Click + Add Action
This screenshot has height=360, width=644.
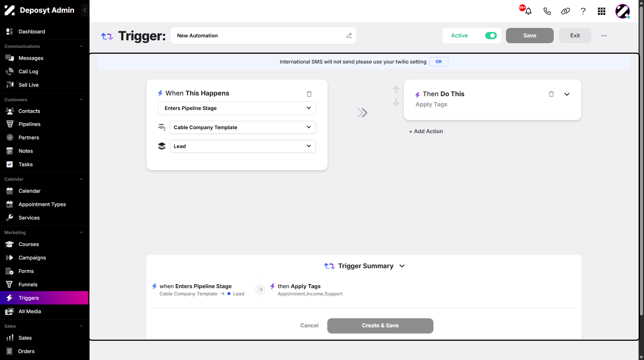coord(426,131)
